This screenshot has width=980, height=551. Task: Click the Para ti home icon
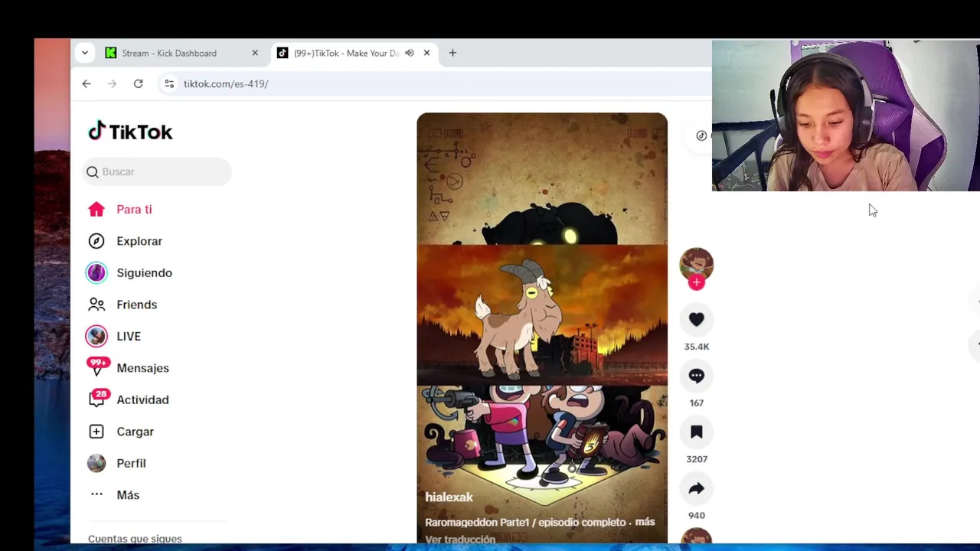point(96,209)
